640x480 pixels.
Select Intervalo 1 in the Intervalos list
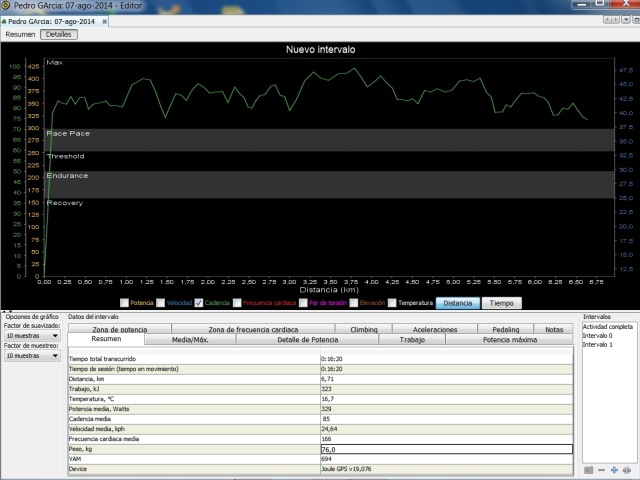[598, 345]
